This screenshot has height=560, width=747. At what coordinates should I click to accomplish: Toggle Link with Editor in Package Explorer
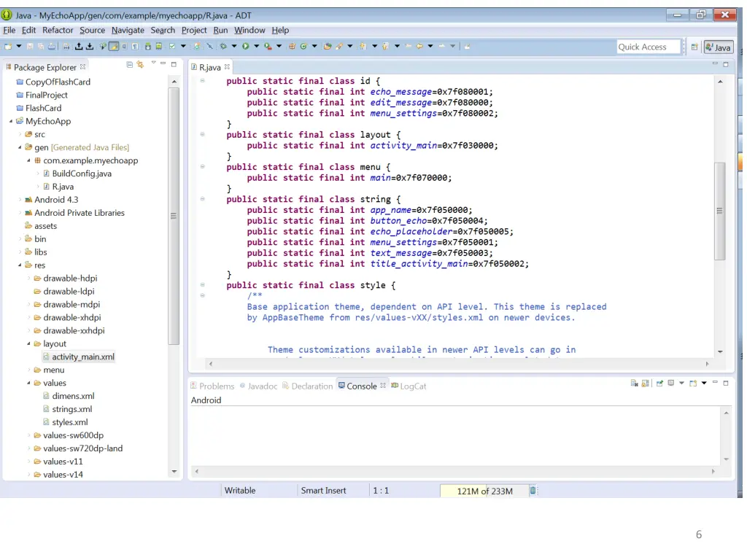point(140,64)
